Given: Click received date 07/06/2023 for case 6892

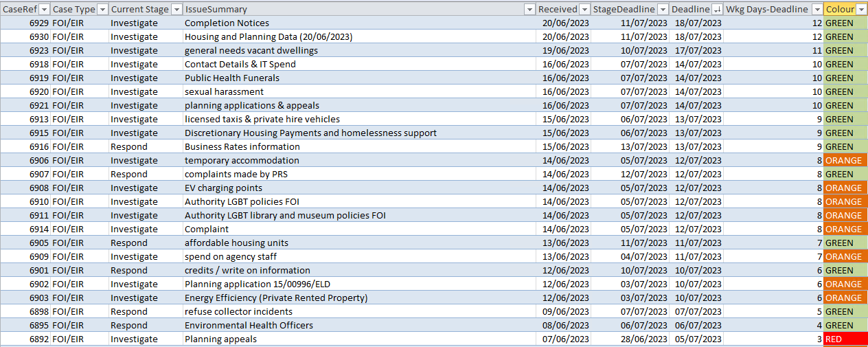Looking at the screenshot, I should click(564, 339).
